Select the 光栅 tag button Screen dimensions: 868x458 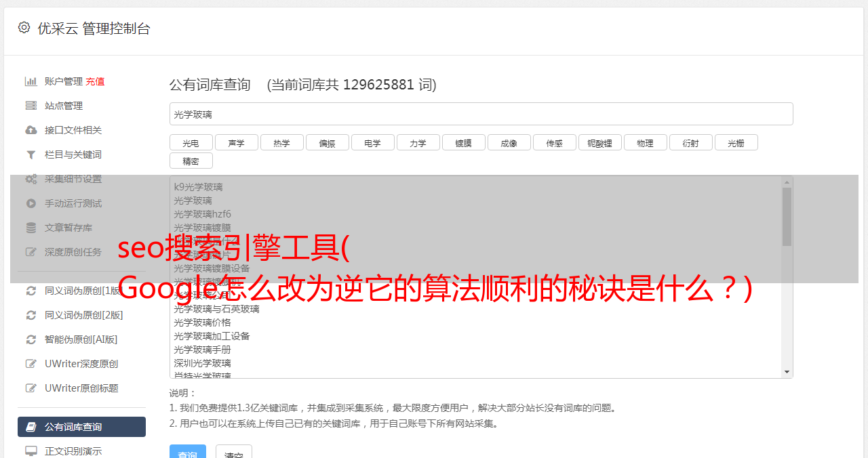pos(736,142)
